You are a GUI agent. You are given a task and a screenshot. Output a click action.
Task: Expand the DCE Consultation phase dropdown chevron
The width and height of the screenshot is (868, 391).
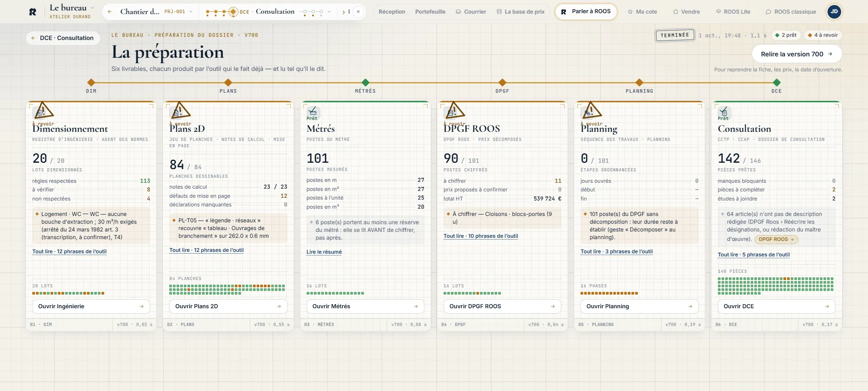[329, 12]
